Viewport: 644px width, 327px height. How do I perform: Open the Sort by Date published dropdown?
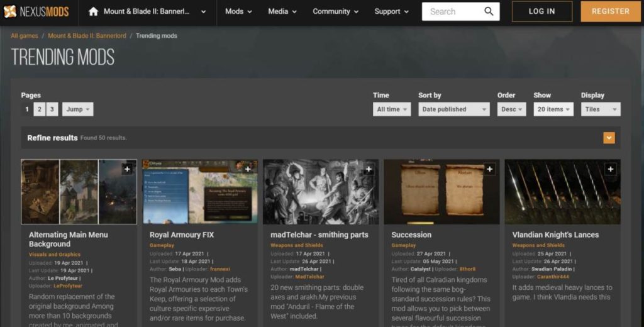454,109
